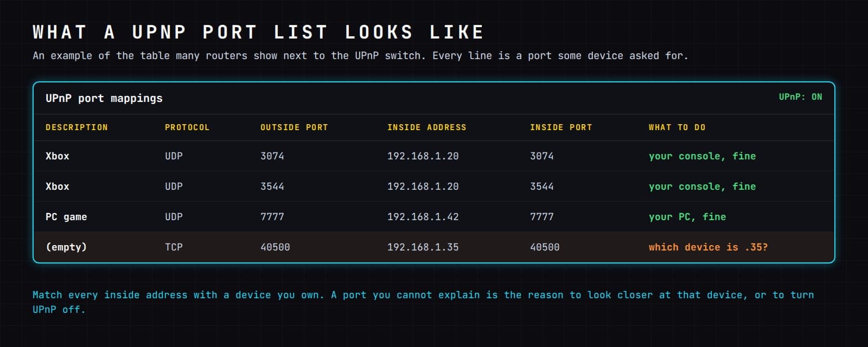Click the note starting "Match every inside address"
The height and width of the screenshot is (347, 868).
coord(423,302)
